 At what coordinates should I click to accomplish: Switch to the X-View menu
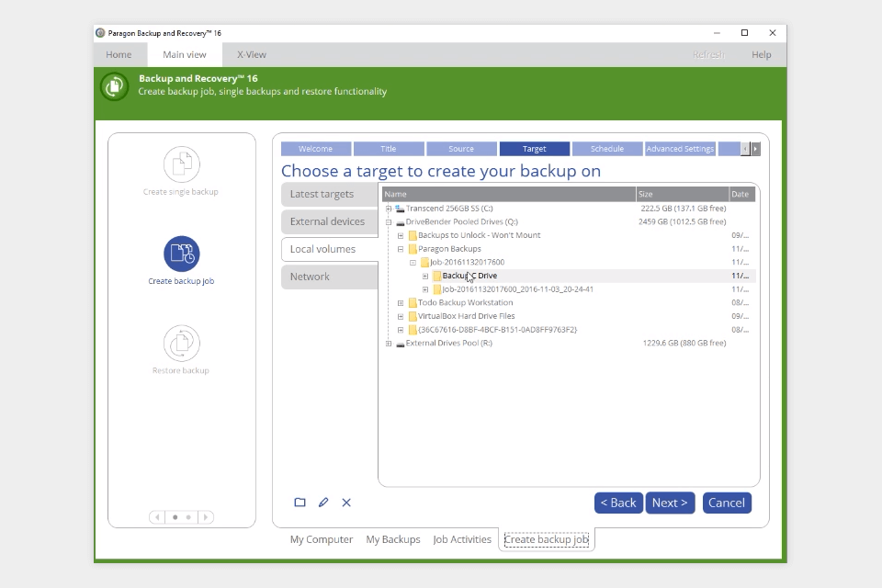pos(251,54)
